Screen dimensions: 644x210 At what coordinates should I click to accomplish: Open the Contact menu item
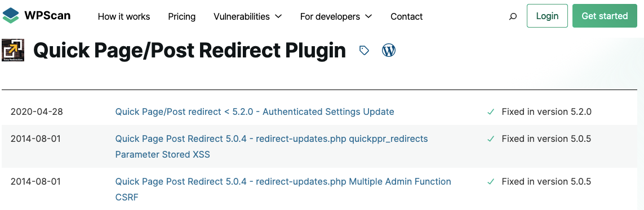[407, 16]
